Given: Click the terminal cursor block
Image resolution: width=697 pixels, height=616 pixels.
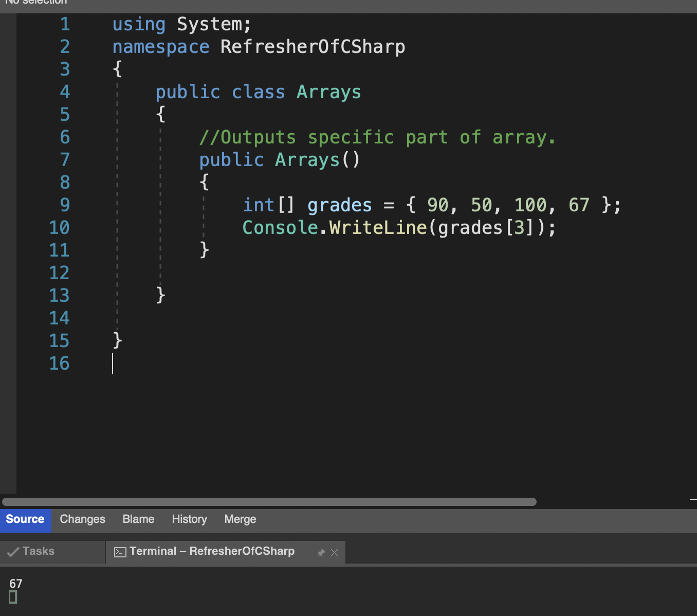Looking at the screenshot, I should [13, 597].
